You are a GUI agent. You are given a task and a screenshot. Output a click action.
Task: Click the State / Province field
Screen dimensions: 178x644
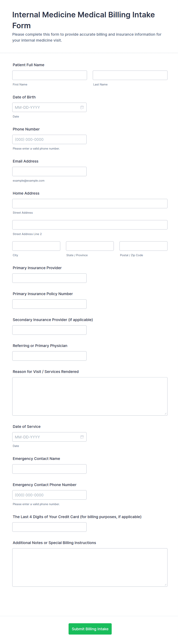[90, 246]
